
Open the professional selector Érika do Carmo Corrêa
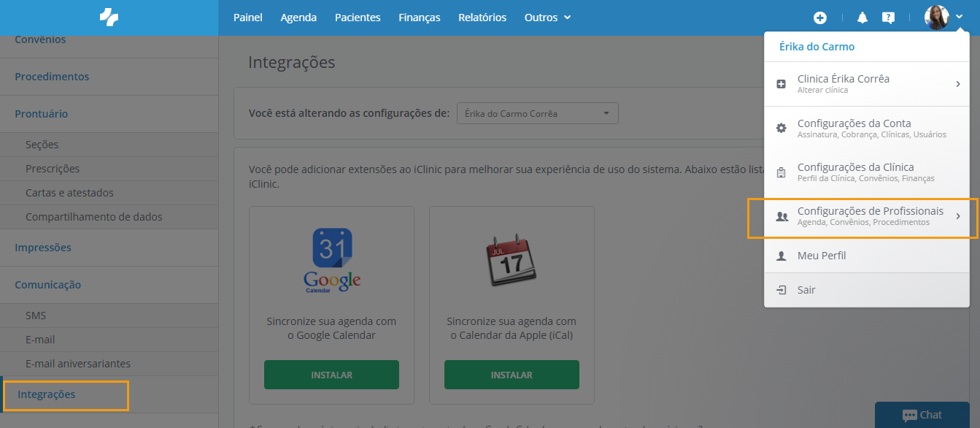[x=537, y=114]
